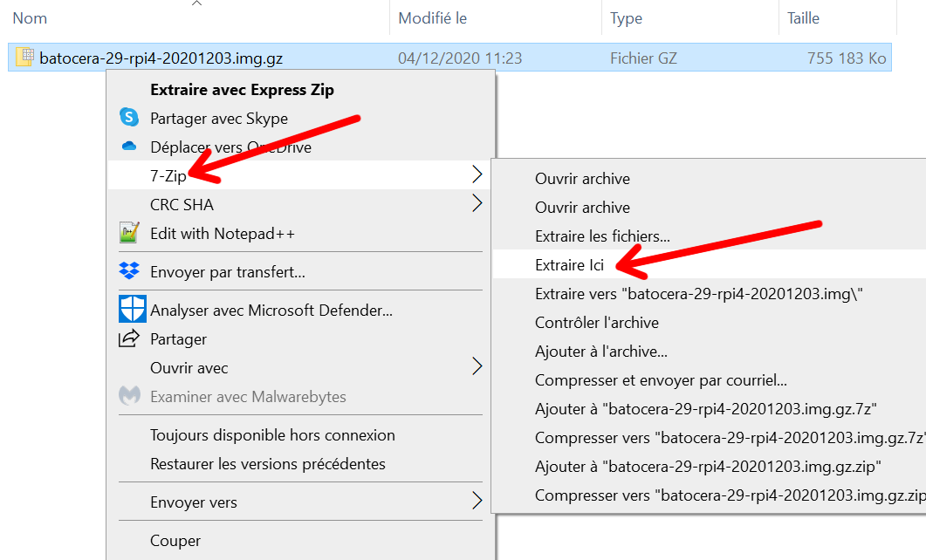Expand the Envoyer vers submenu arrow
This screenshot has height=560, width=926.
point(477,501)
